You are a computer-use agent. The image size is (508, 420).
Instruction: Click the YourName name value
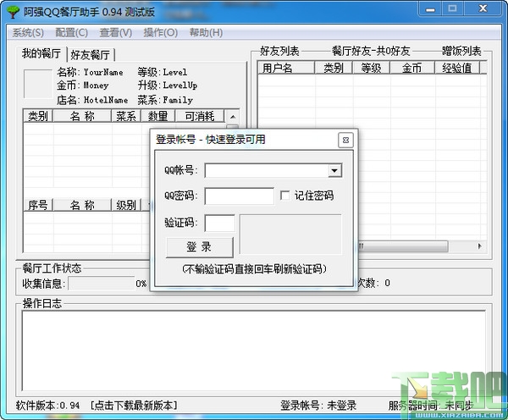pyautogui.click(x=103, y=72)
